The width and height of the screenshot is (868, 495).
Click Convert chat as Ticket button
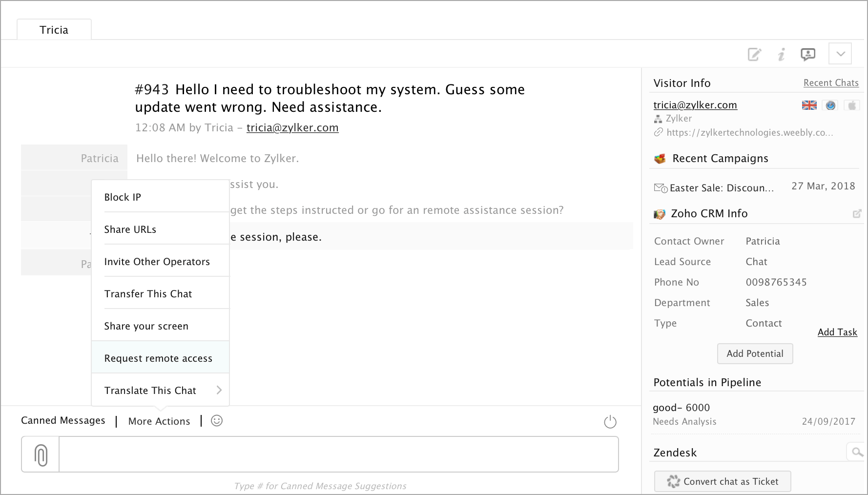coord(723,481)
